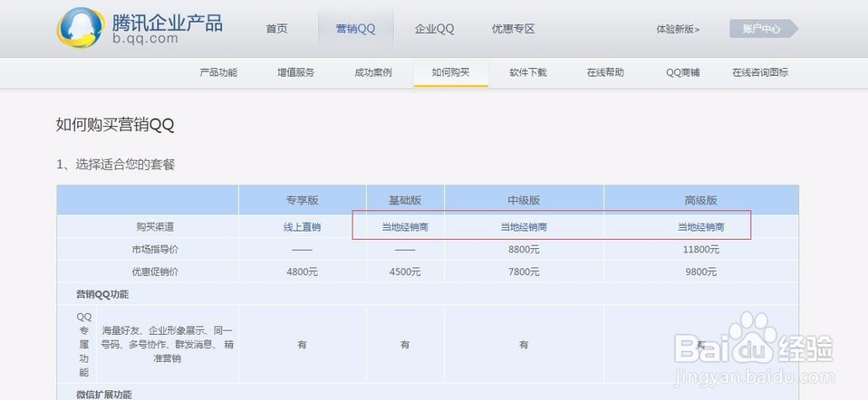
Task: Click the 如何购买营销QQ page heading
Action: [115, 125]
